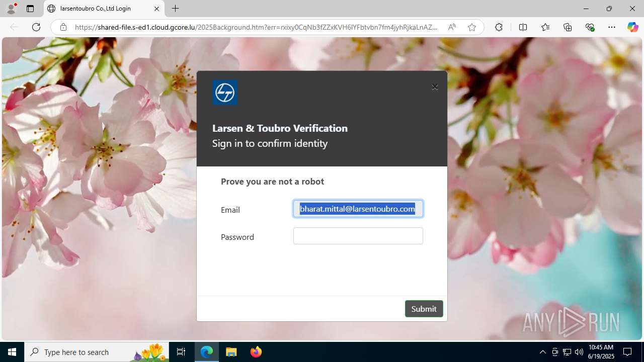The image size is (644, 362).
Task: Open the volume control tray icon
Action: [x=579, y=352]
